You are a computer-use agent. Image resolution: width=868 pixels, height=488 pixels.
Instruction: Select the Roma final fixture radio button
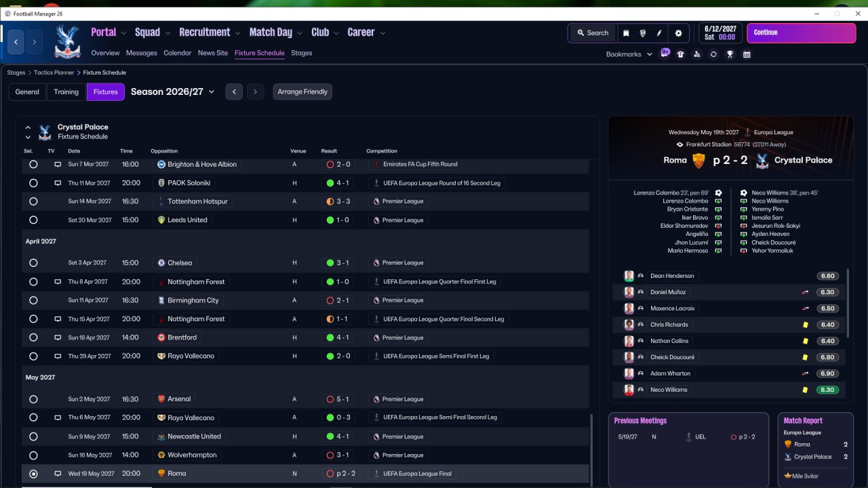pos(33,474)
